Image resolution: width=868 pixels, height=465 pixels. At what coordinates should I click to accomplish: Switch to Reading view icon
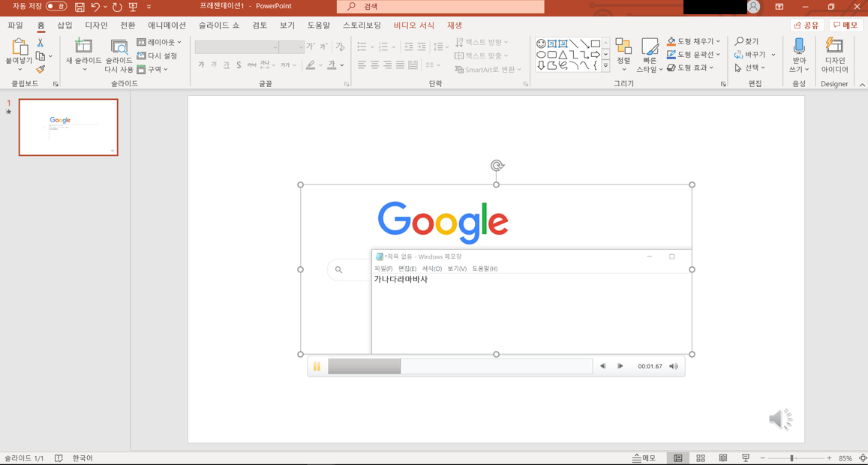[x=722, y=458]
